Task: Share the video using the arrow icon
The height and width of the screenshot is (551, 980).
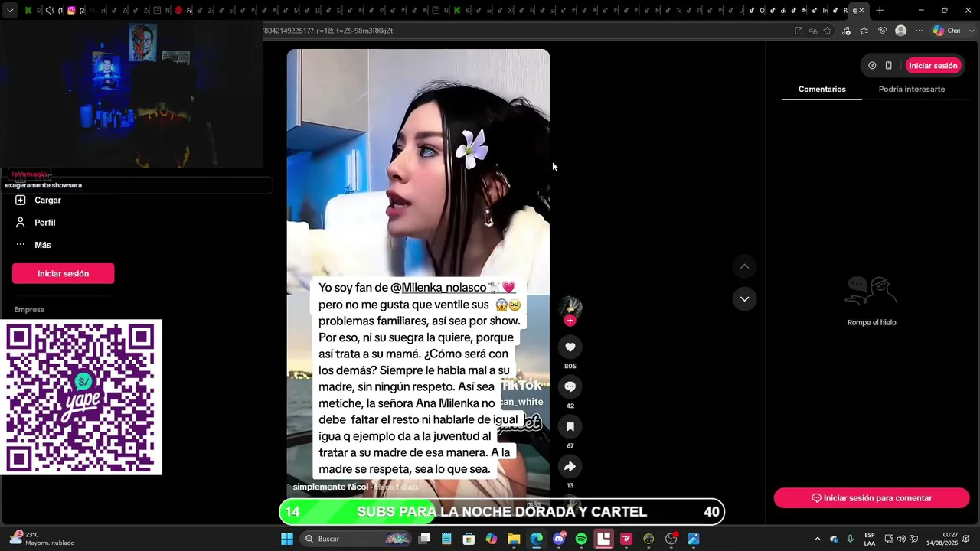Action: [570, 467]
